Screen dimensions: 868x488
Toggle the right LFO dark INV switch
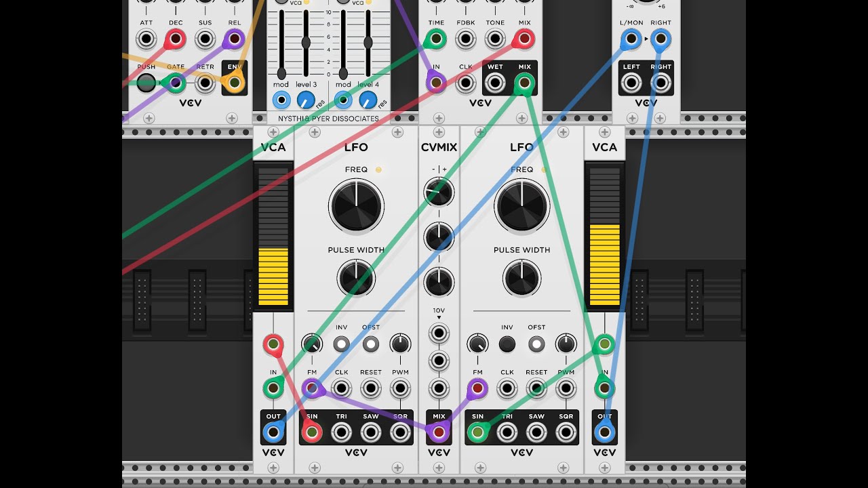(507, 344)
